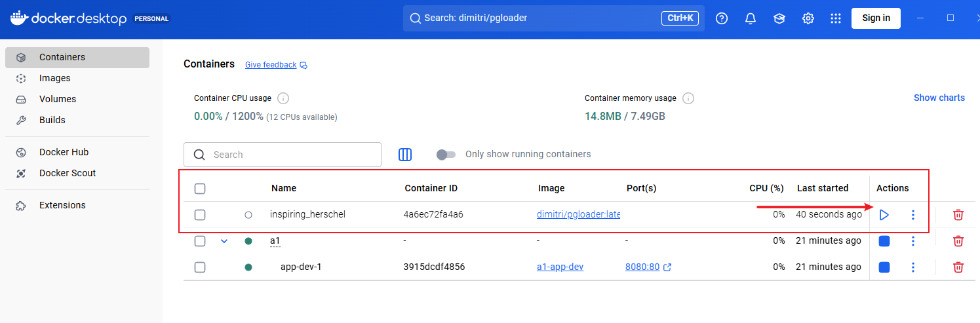The width and height of the screenshot is (980, 323).
Task: Open the inspiring_herschel container name
Action: coord(307,214)
